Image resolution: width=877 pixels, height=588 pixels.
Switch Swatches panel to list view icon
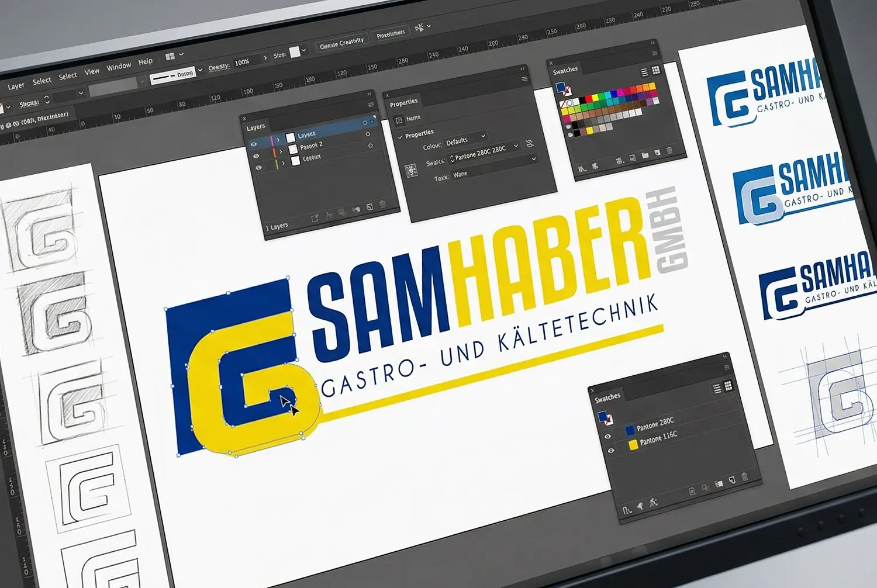click(x=716, y=387)
